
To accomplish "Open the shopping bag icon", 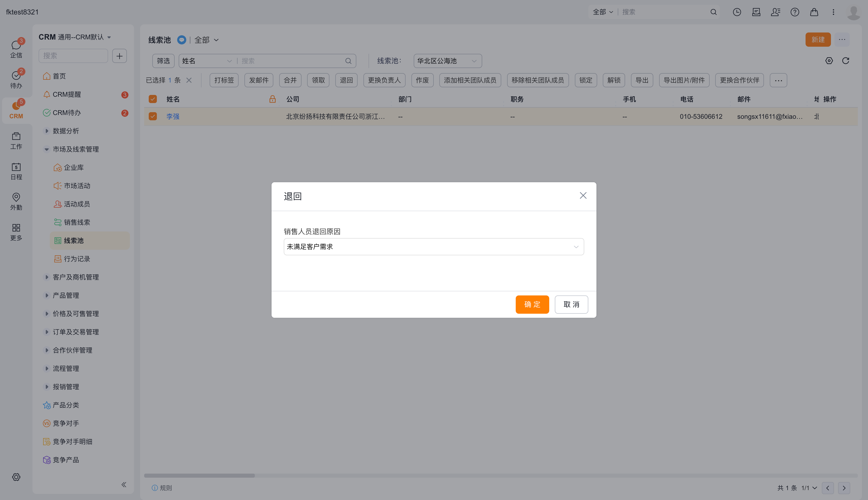I will coord(814,12).
